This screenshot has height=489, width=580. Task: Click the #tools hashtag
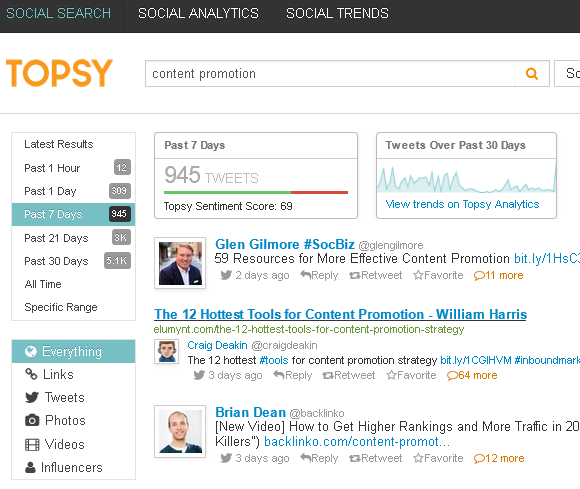(x=274, y=360)
